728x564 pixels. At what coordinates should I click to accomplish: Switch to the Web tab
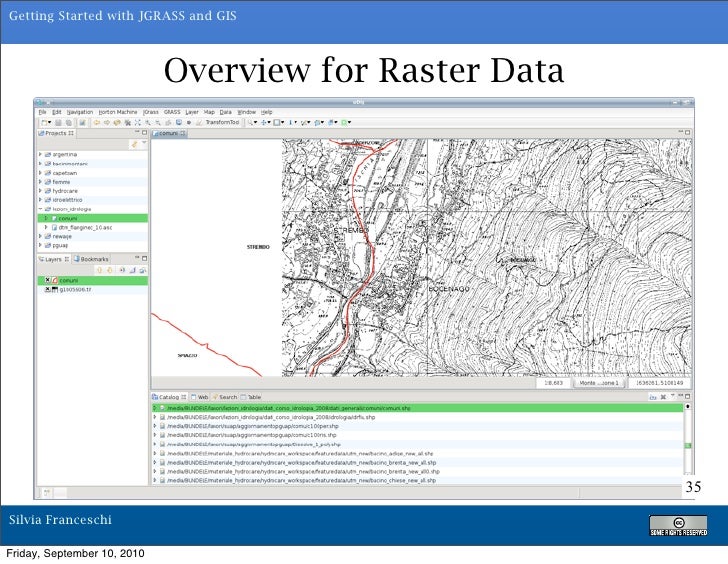coord(200,397)
